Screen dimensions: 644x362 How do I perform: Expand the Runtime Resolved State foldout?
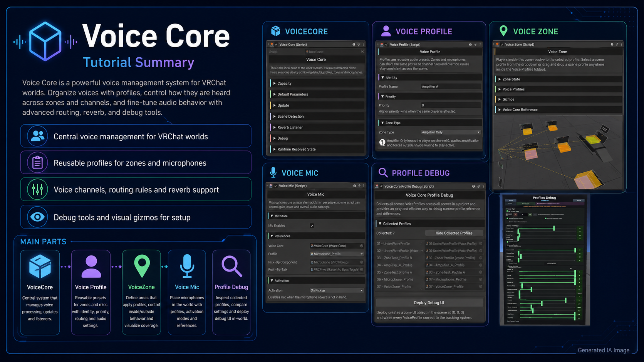(x=317, y=149)
